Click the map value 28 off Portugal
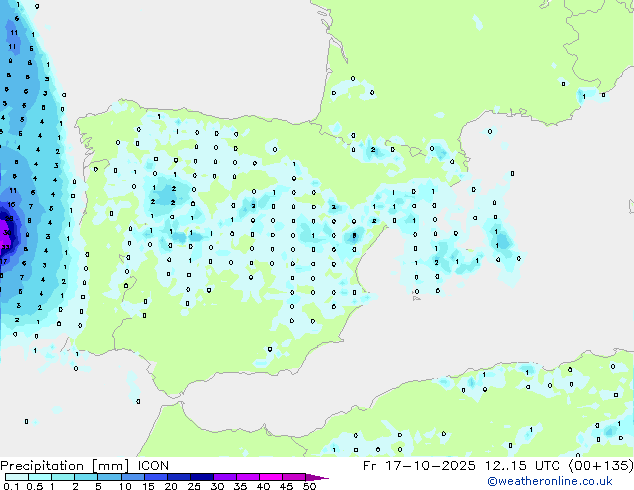The image size is (634, 490). click(9, 218)
